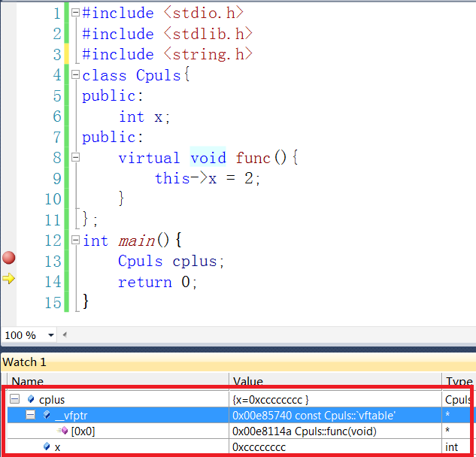Click the editor's horizontal scroll left arrow

click(65, 335)
